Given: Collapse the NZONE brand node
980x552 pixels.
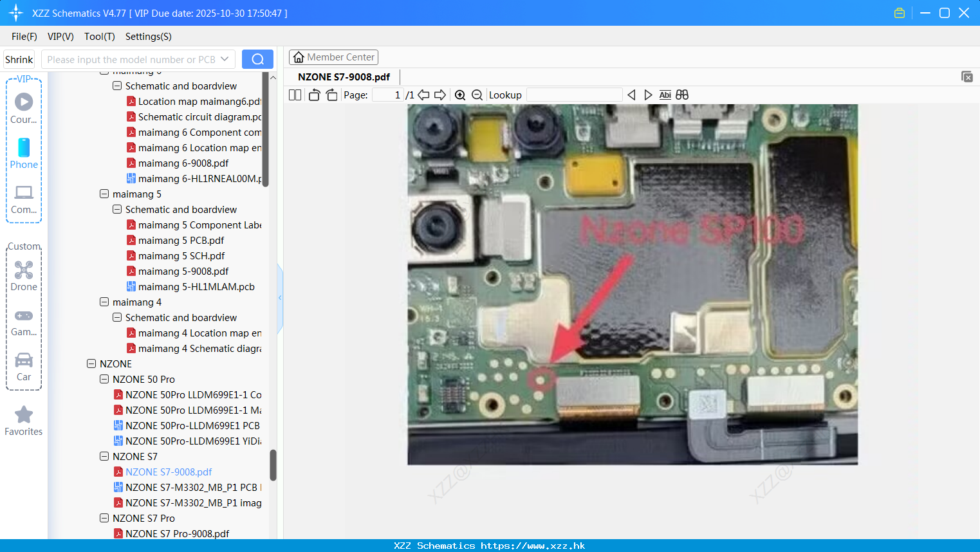Looking at the screenshot, I should [91, 363].
